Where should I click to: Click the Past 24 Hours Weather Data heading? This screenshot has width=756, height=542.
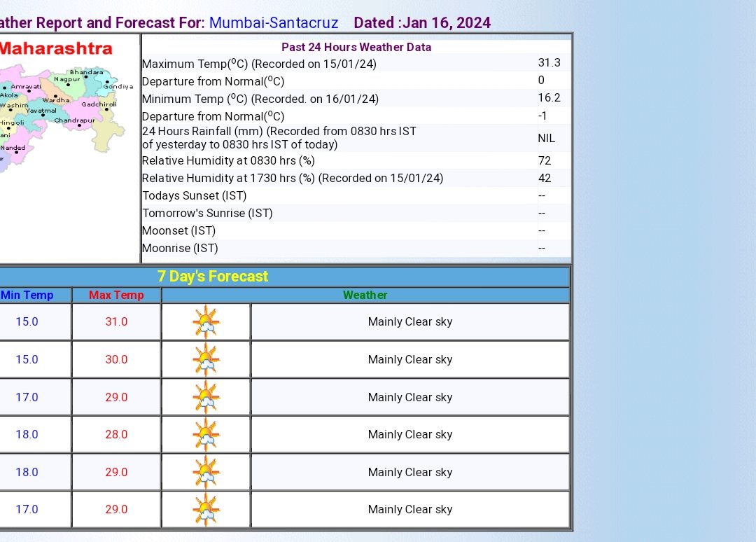pos(356,47)
